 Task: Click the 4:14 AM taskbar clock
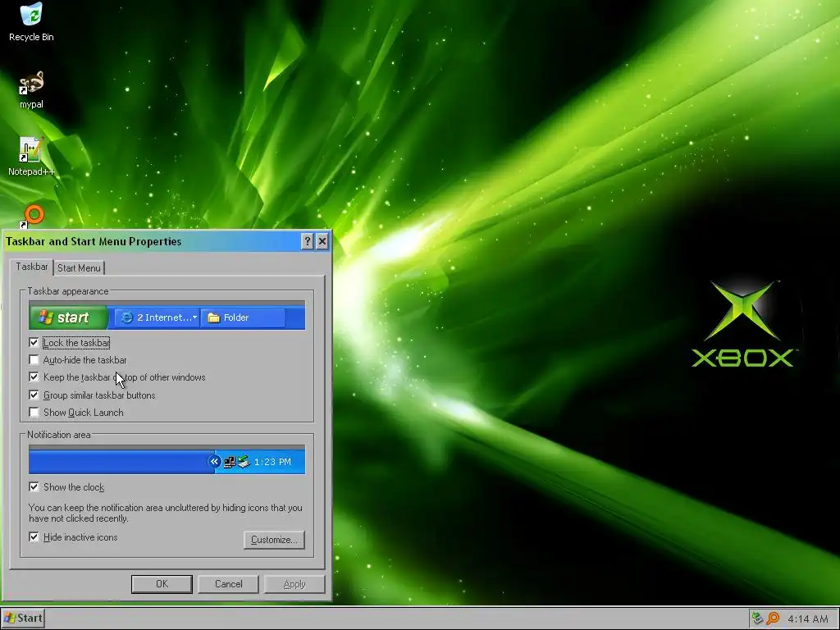point(808,619)
